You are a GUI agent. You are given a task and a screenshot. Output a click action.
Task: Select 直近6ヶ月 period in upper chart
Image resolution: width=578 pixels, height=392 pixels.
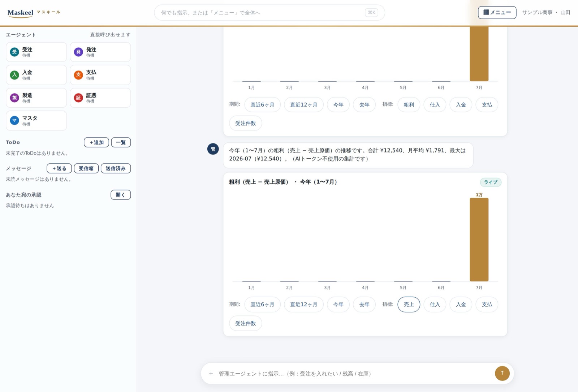pyautogui.click(x=263, y=105)
